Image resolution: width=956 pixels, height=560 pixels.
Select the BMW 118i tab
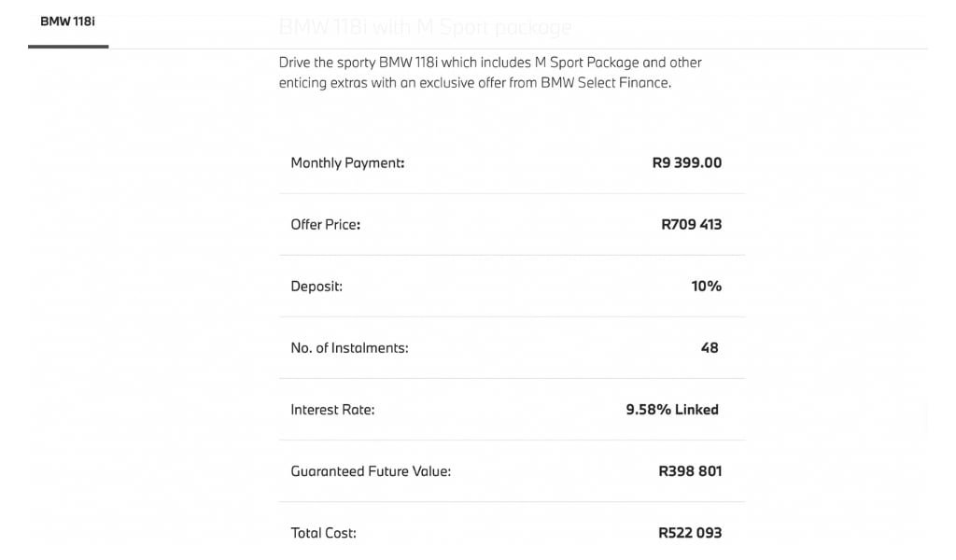[x=67, y=21]
